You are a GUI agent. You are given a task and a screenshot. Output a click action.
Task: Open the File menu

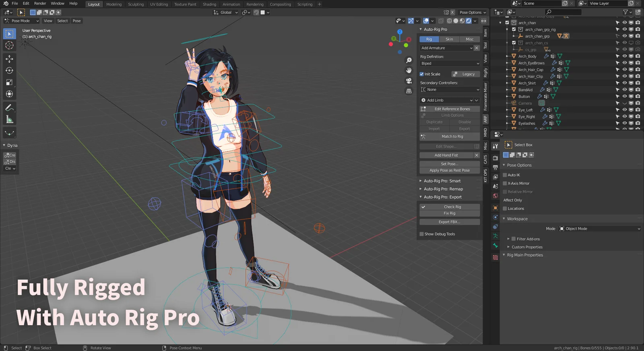14,3
